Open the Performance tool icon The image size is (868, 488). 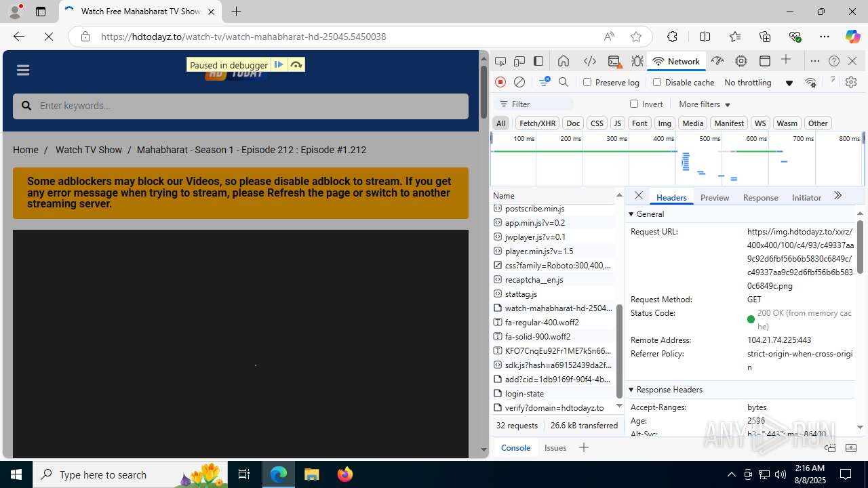click(717, 61)
